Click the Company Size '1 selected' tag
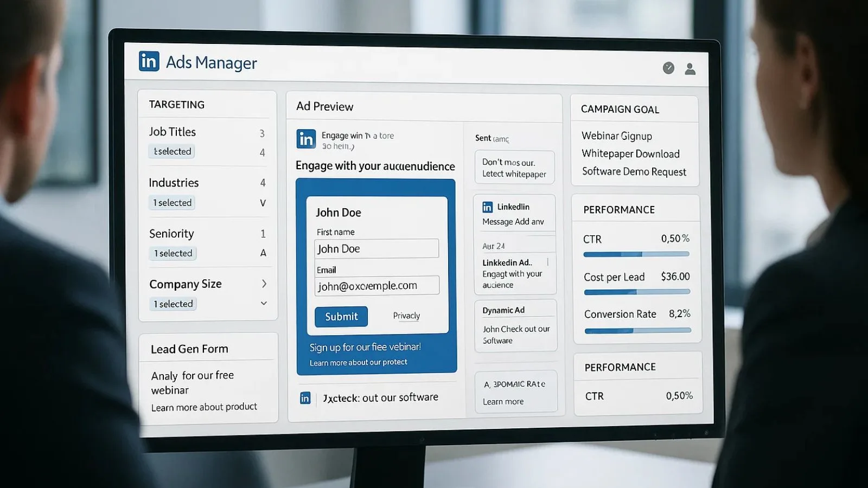 173,304
